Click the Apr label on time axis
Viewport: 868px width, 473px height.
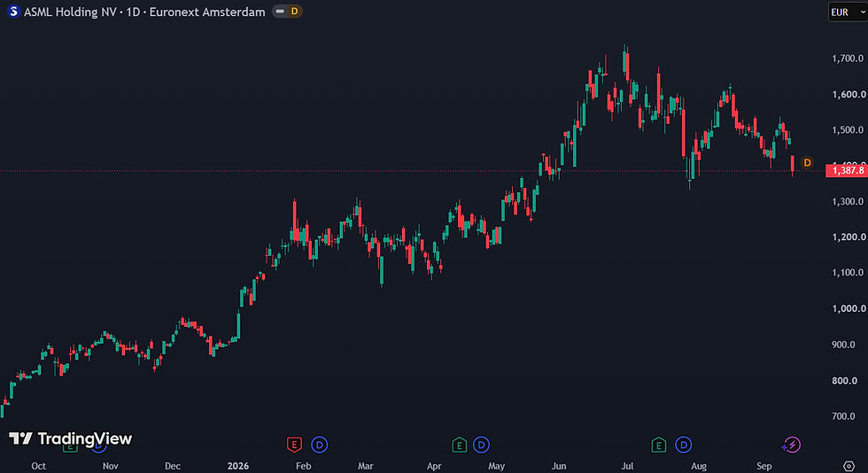[x=434, y=466]
